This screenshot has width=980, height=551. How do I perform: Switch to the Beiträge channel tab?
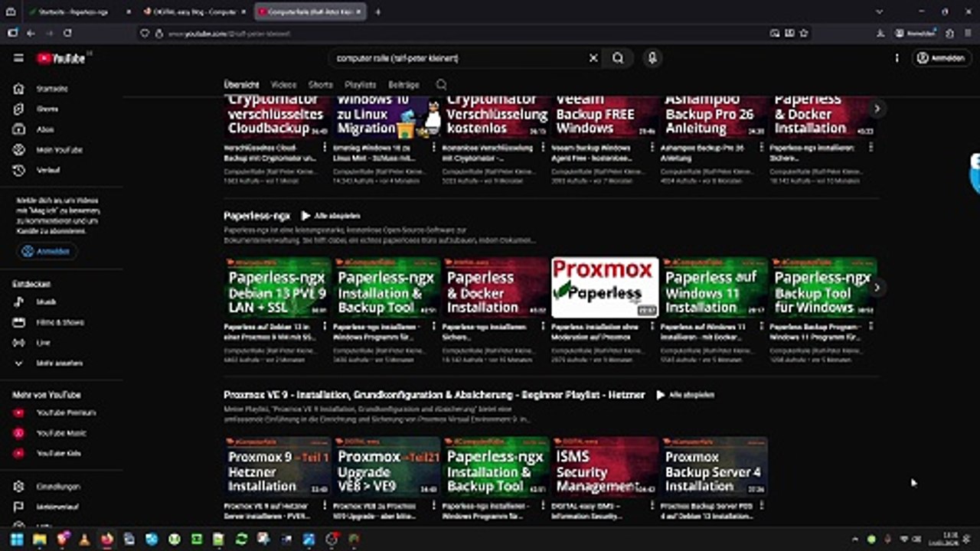tap(403, 85)
